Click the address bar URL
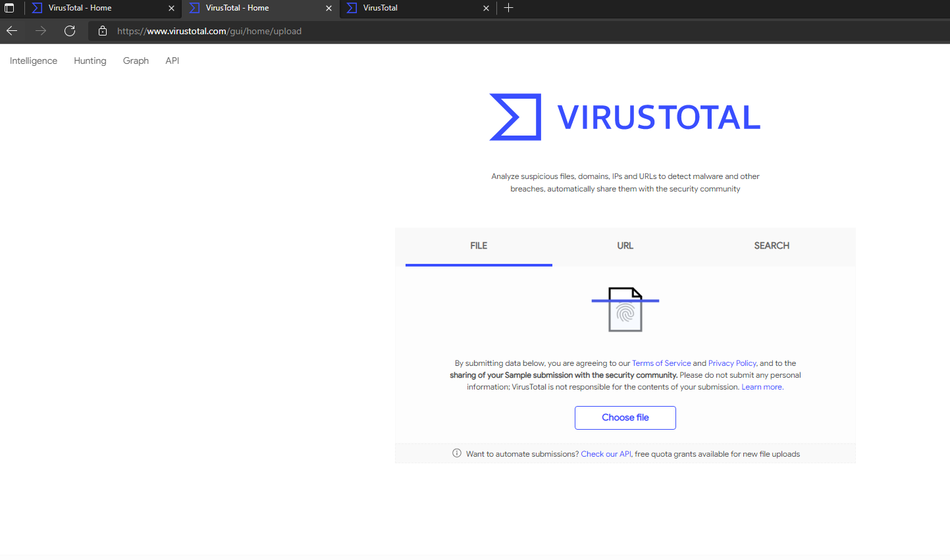Image resolution: width=950 pixels, height=560 pixels. pyautogui.click(x=209, y=31)
